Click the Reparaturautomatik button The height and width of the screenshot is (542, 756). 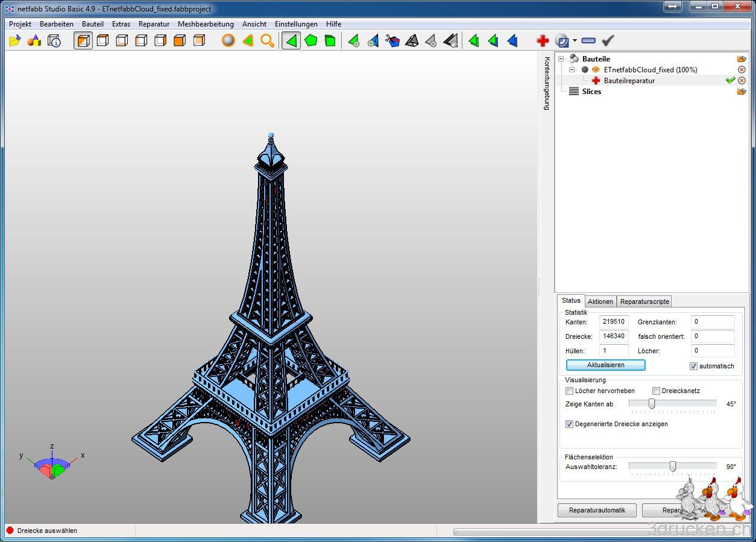click(x=597, y=510)
